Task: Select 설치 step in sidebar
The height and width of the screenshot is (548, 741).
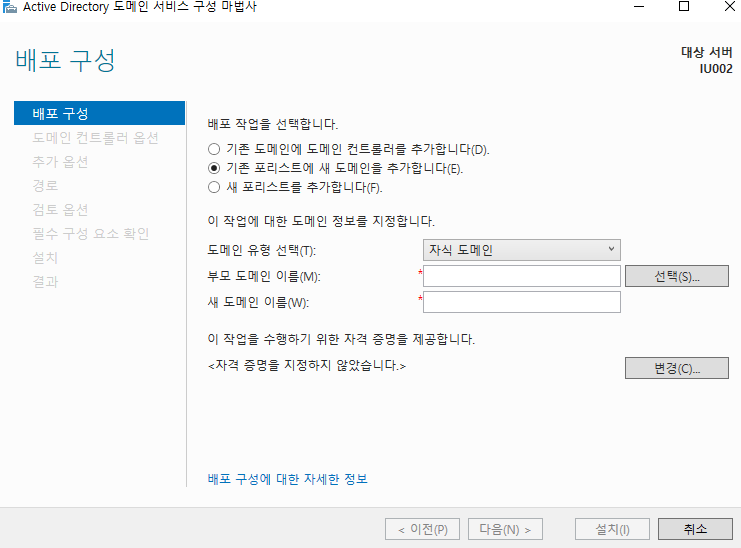Action: pos(45,258)
